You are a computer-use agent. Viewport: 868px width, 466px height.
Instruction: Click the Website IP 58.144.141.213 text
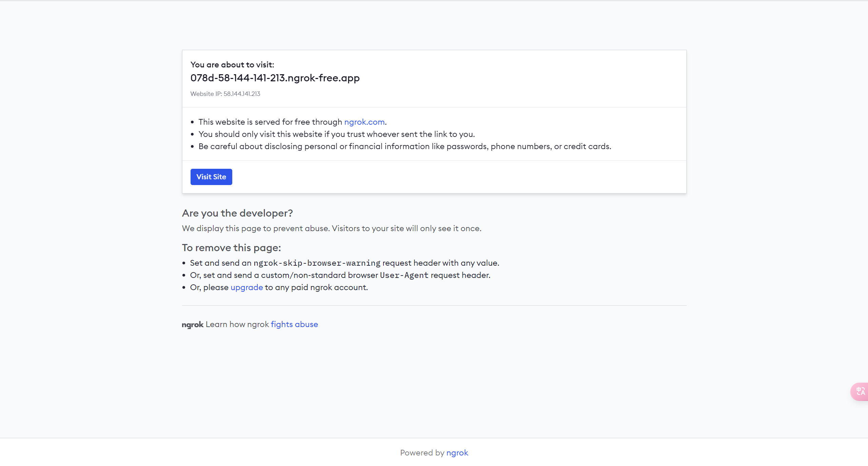coord(225,94)
